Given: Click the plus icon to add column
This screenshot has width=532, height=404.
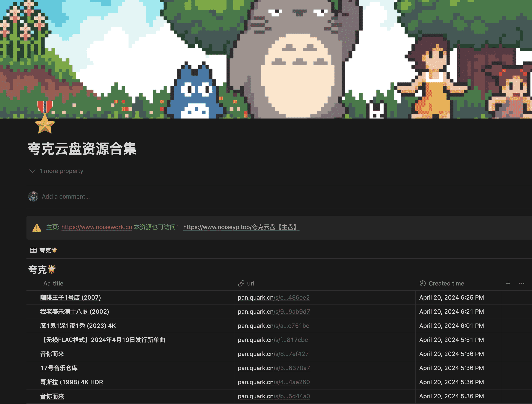Looking at the screenshot, I should click(x=508, y=283).
